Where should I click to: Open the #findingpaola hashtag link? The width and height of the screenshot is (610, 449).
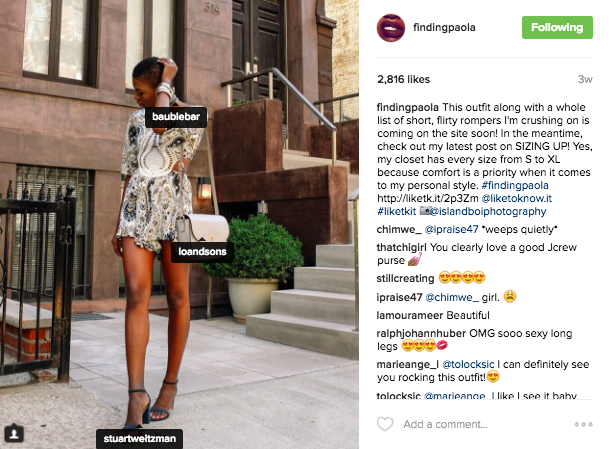coord(515,185)
